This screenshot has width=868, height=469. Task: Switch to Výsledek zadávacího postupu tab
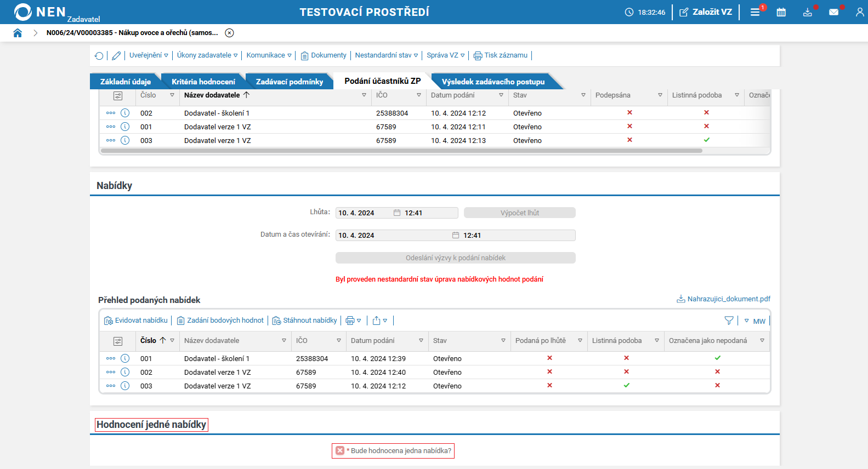pyautogui.click(x=493, y=82)
